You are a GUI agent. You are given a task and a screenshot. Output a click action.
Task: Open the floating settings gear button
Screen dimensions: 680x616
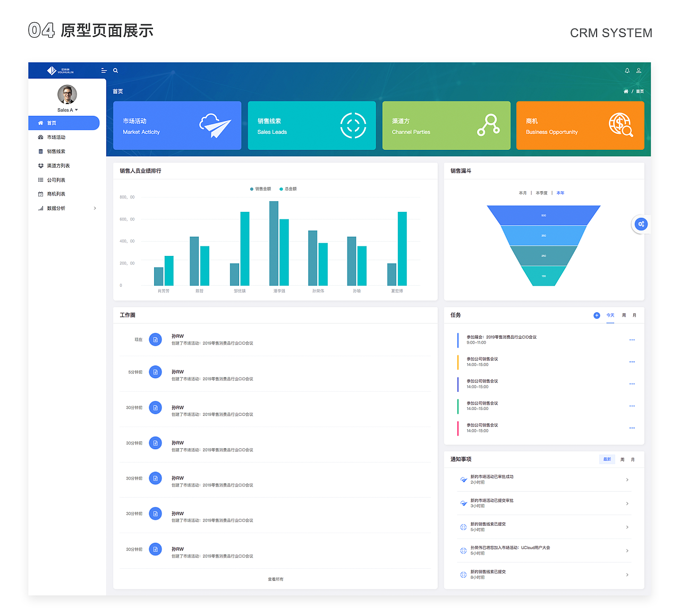641,224
